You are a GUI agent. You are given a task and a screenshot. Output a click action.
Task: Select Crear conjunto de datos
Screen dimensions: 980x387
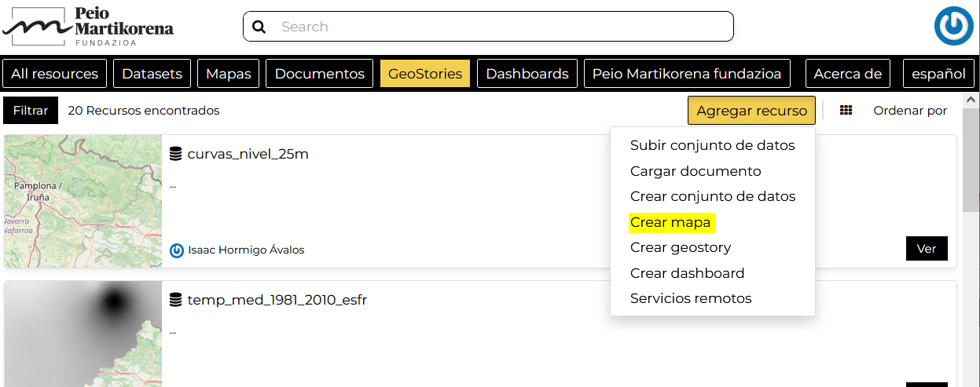click(712, 196)
